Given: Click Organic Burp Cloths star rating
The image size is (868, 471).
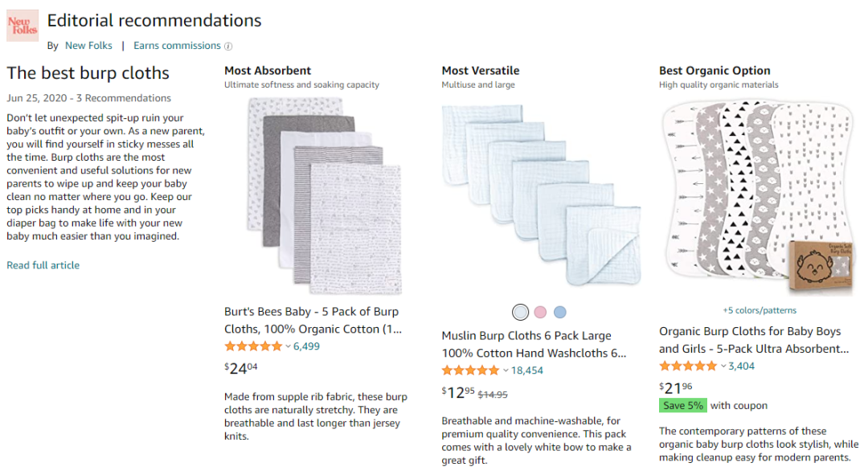Looking at the screenshot, I should 687,367.
